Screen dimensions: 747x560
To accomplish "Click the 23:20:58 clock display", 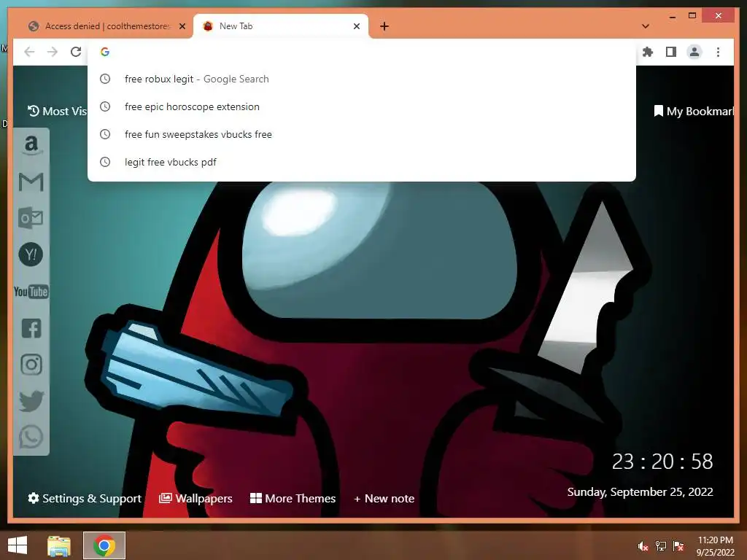I will coord(662,462).
